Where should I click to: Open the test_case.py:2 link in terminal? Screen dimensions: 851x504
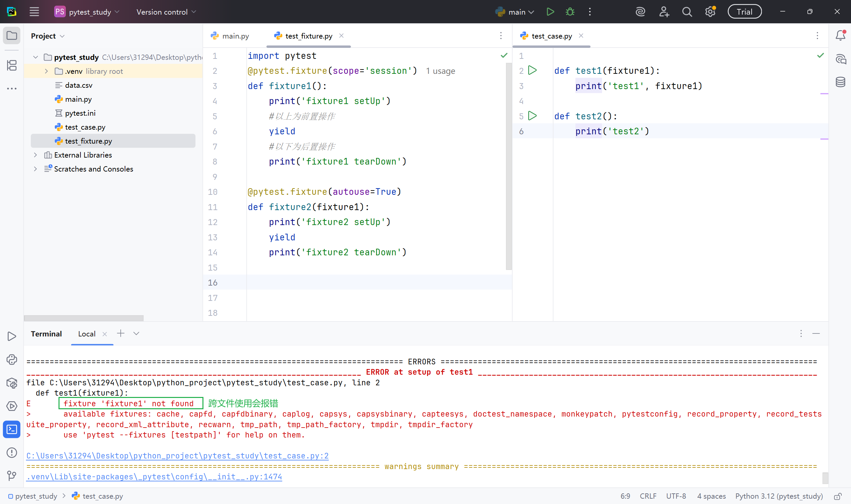point(177,456)
